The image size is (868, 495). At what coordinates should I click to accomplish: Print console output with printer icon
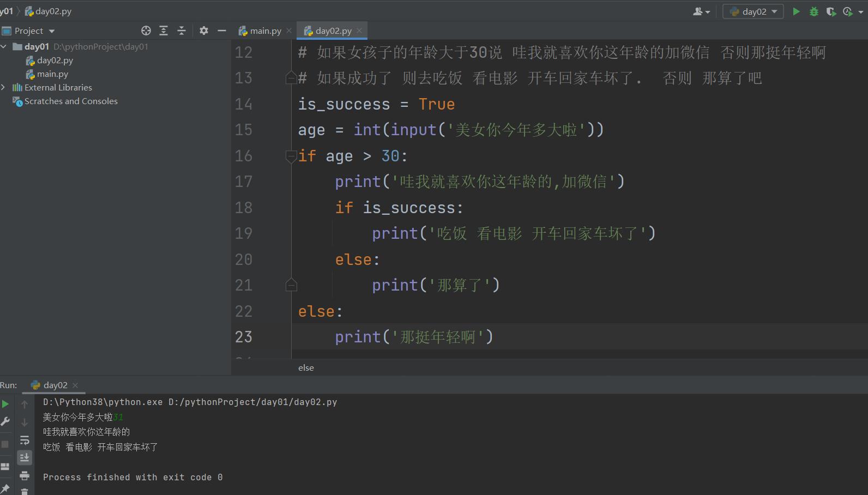coord(25,476)
